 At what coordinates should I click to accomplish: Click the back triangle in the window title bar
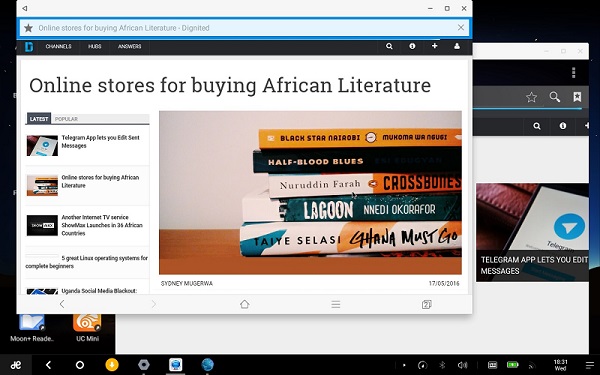(x=24, y=8)
